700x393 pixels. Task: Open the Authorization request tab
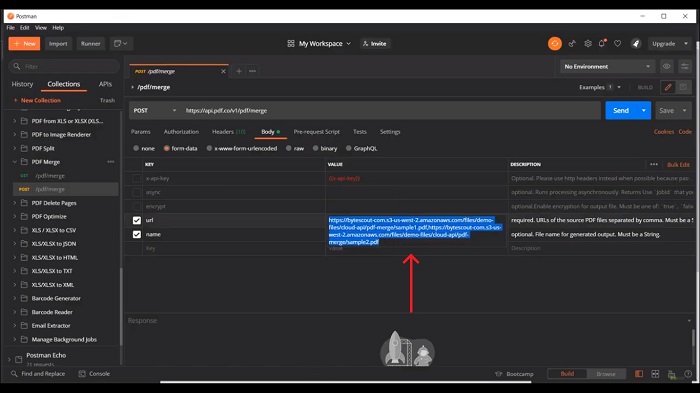tap(181, 132)
